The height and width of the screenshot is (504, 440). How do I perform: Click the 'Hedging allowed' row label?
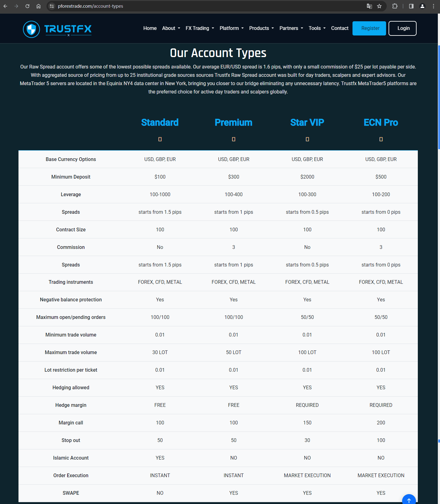pos(71,387)
